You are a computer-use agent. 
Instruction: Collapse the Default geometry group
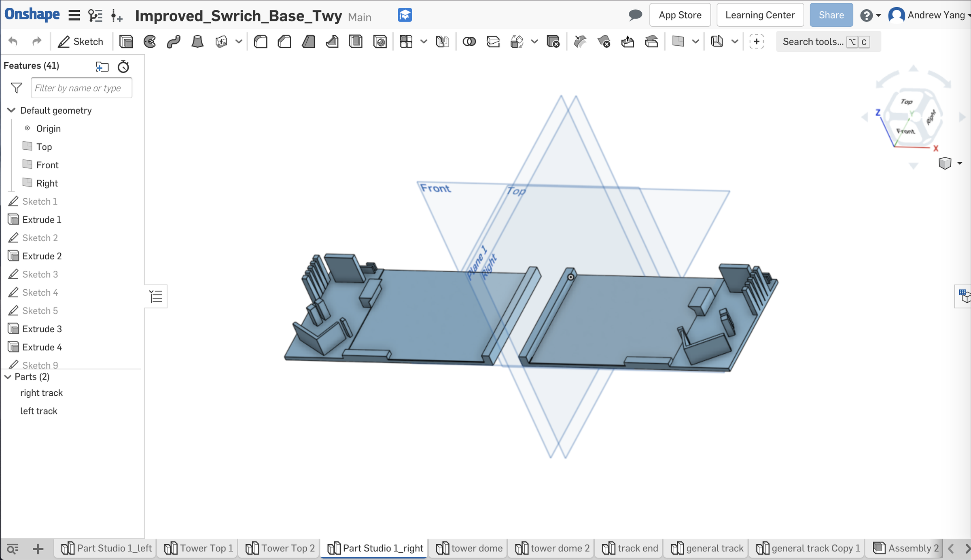click(x=11, y=110)
